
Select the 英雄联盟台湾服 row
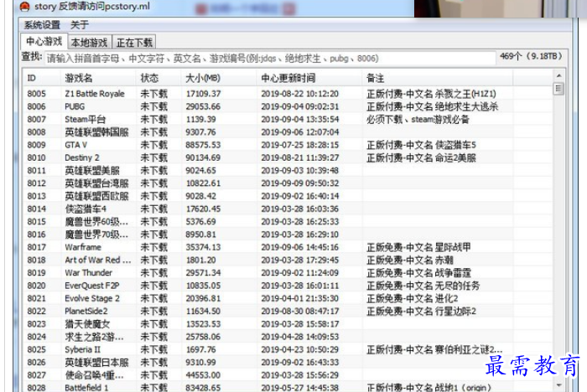(288, 183)
